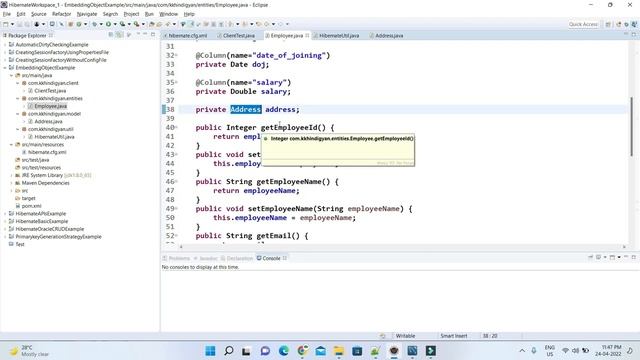Click the green Run button in toolbar

pos(108,24)
